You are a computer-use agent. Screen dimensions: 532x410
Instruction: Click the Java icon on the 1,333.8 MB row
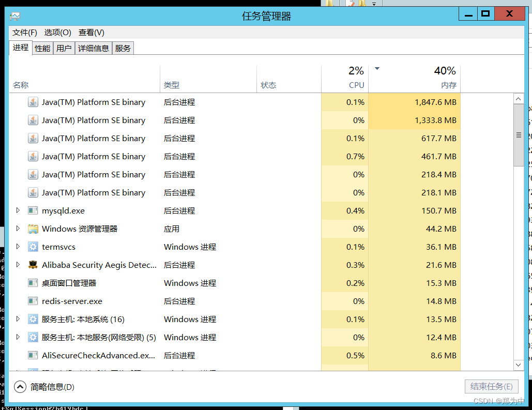point(33,120)
